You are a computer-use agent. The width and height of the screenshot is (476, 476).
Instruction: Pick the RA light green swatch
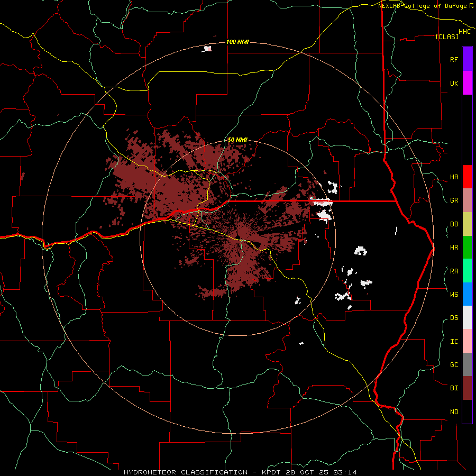click(467, 271)
